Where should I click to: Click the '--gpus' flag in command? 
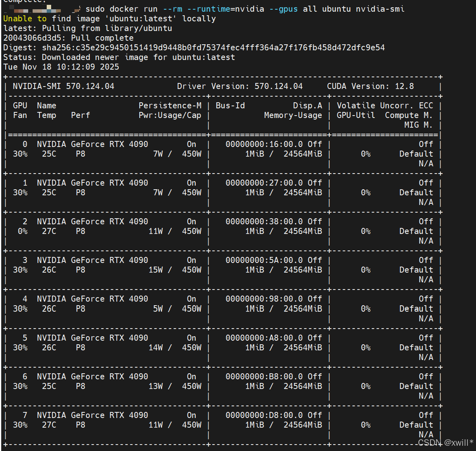tap(284, 9)
